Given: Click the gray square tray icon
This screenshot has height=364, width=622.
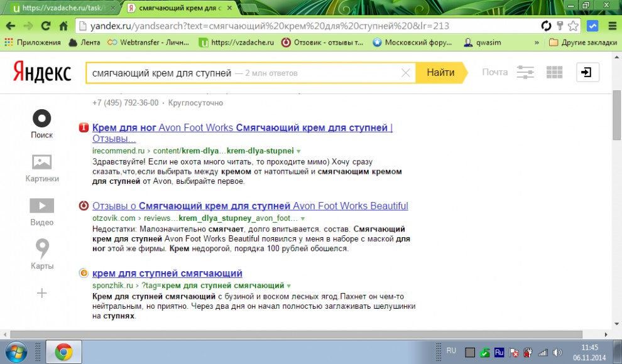Looking at the screenshot, I should [470, 352].
